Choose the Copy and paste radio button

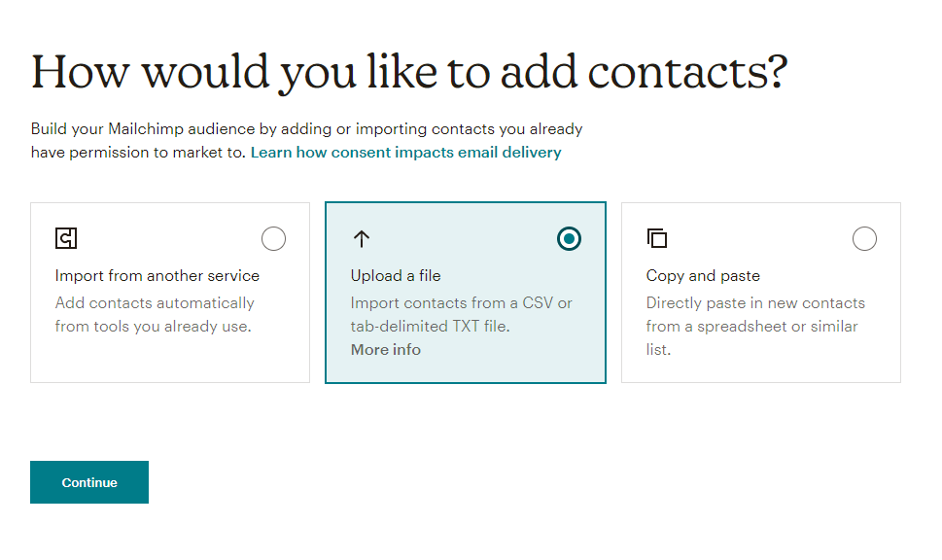(x=864, y=238)
